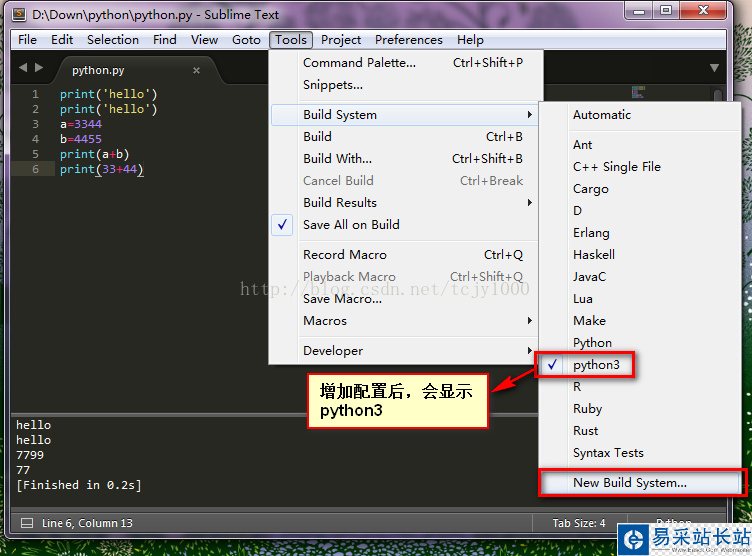Toggle side panel switcher icon in status bar
Screen dimensions: 752x556
[x=27, y=523]
